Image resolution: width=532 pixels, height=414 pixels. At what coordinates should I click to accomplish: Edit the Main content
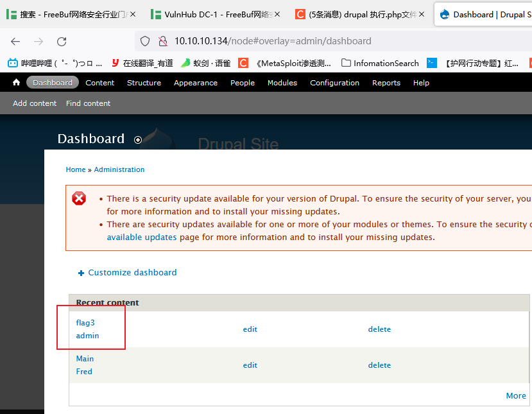coord(250,365)
